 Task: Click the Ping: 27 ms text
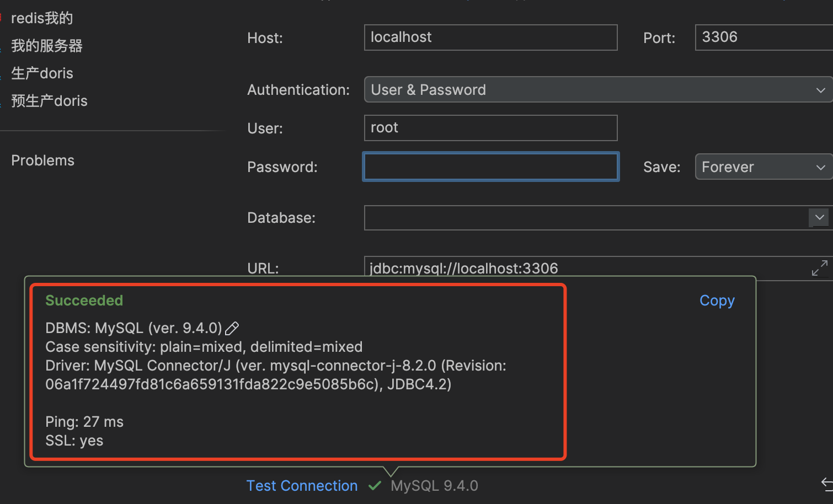pos(84,422)
